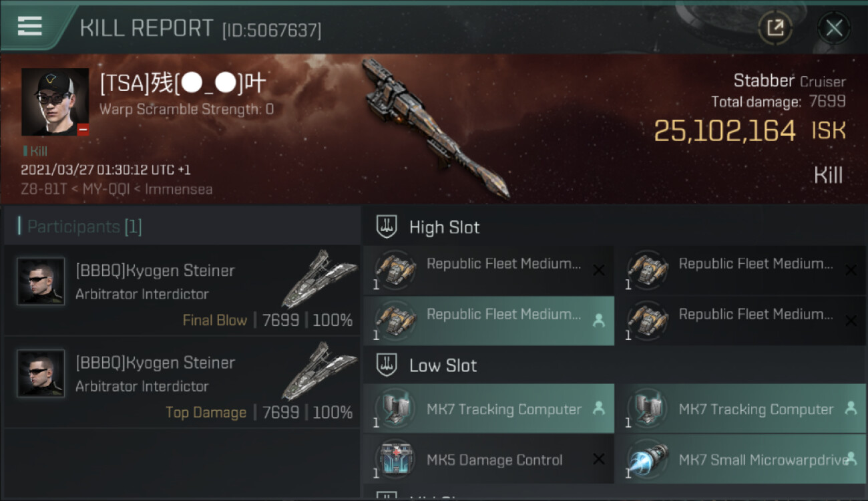Click the Kill label under portrait
The height and width of the screenshot is (501, 868).
click(36, 152)
